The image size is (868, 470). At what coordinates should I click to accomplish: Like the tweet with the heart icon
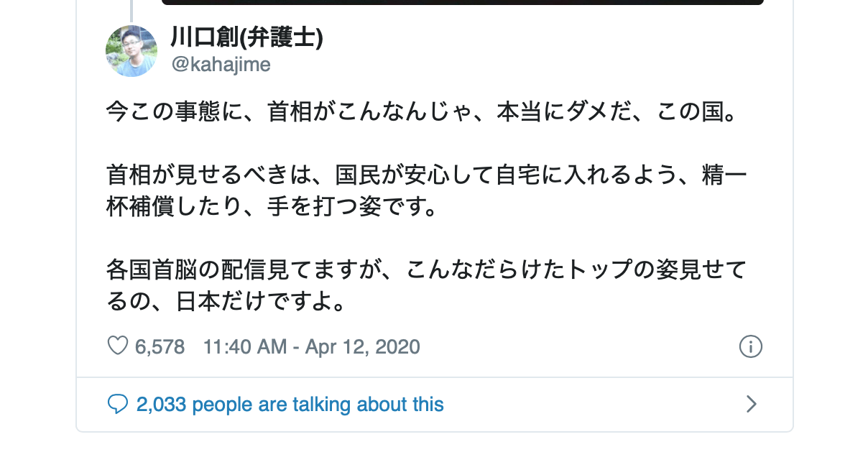117,346
